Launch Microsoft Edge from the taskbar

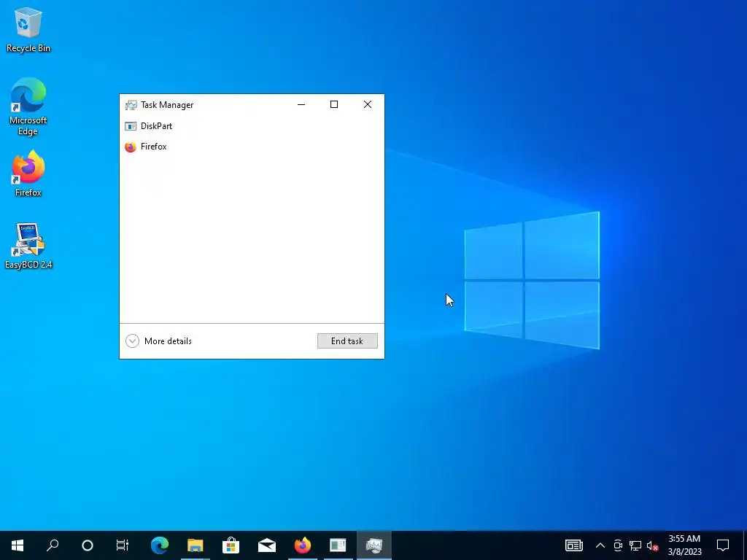(160, 545)
